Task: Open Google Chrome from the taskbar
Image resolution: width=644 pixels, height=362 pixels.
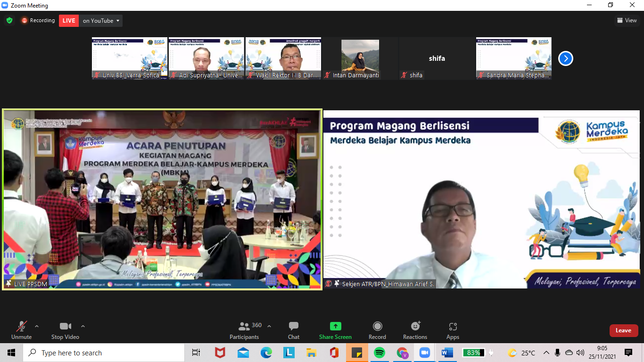Action: 402,353
